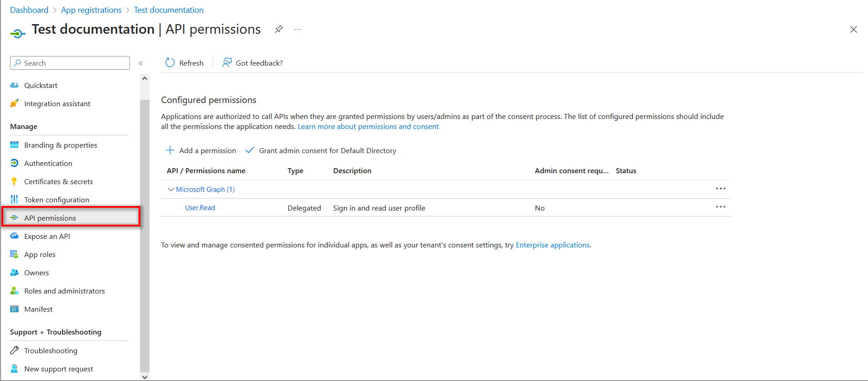Image resolution: width=868 pixels, height=381 pixels.
Task: Pin the page with the pin icon
Action: (279, 29)
